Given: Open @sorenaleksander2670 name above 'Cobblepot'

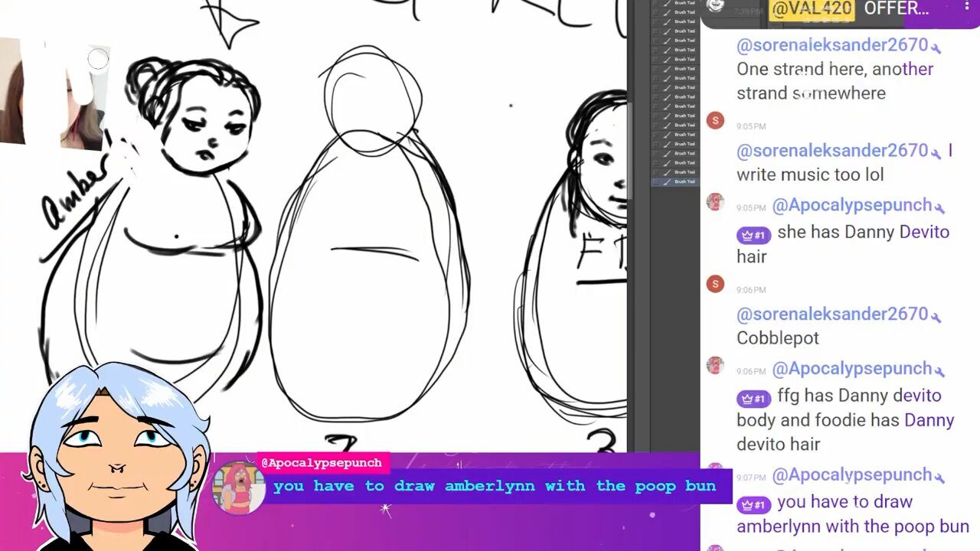Looking at the screenshot, I should click(x=832, y=315).
